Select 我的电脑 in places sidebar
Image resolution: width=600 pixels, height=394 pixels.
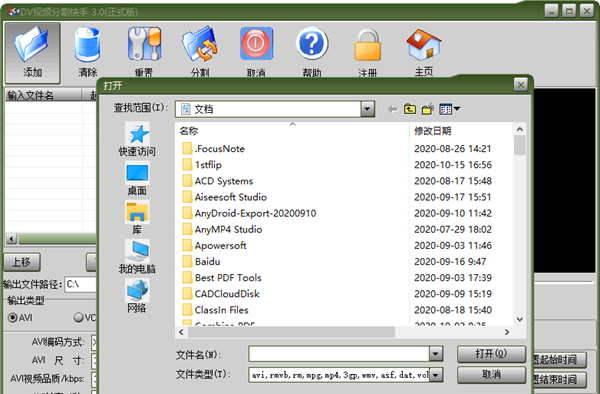(137, 257)
